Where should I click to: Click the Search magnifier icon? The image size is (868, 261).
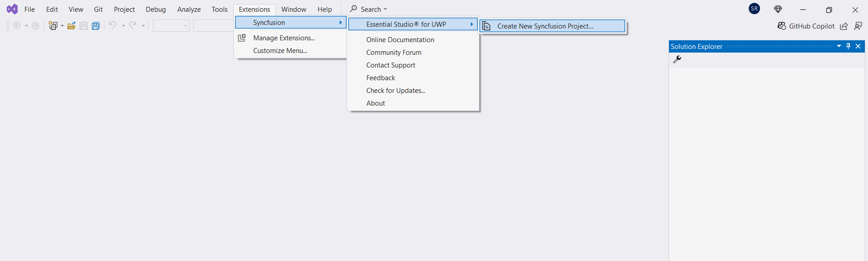[354, 9]
